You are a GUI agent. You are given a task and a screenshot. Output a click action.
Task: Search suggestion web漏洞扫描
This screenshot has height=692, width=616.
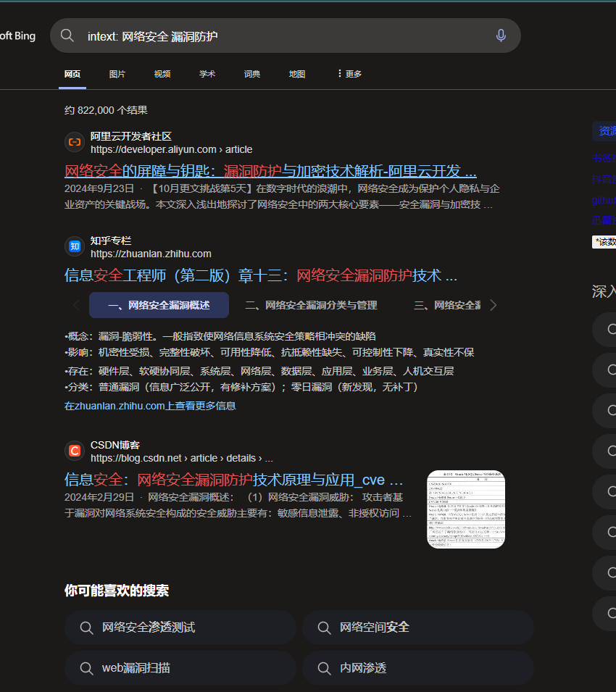pos(180,668)
